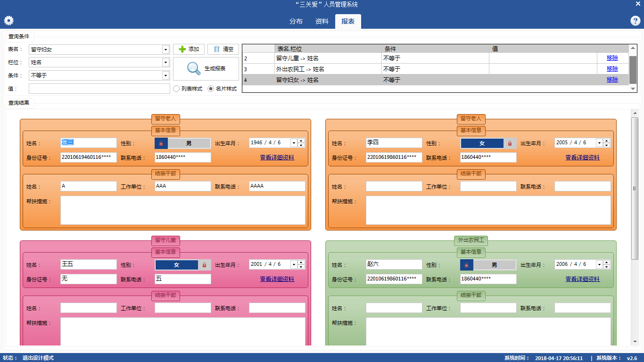Click 王五's phone field showing 五

point(183,279)
